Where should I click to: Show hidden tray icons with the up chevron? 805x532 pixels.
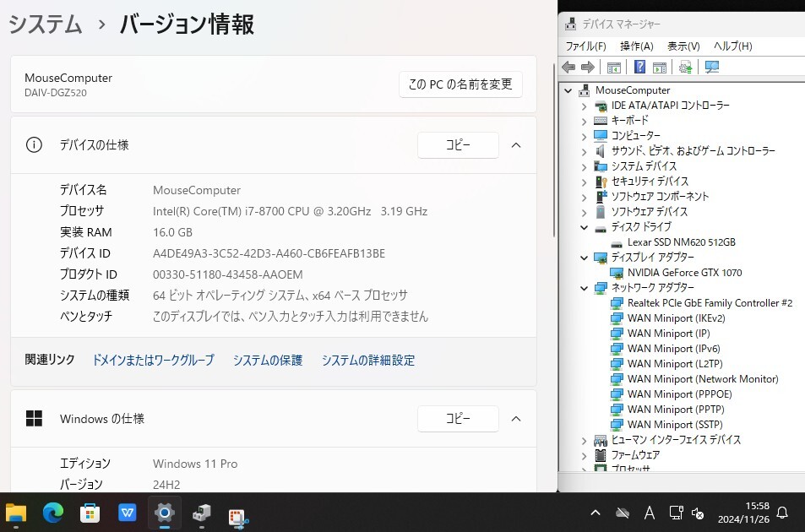tap(596, 513)
